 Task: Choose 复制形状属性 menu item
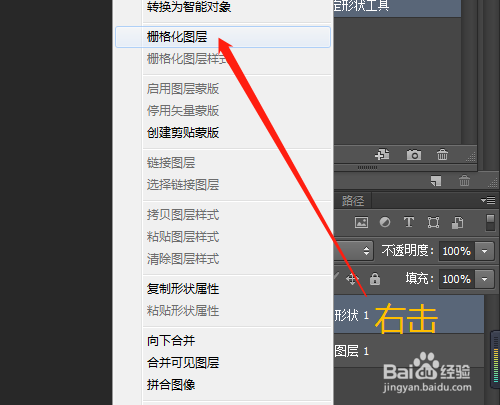point(183,289)
